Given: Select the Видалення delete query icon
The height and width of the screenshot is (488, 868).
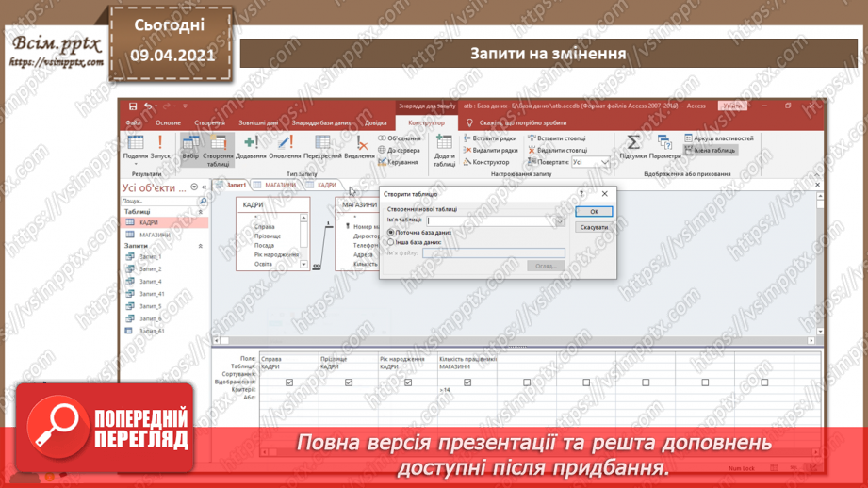Looking at the screenshot, I should 360,148.
